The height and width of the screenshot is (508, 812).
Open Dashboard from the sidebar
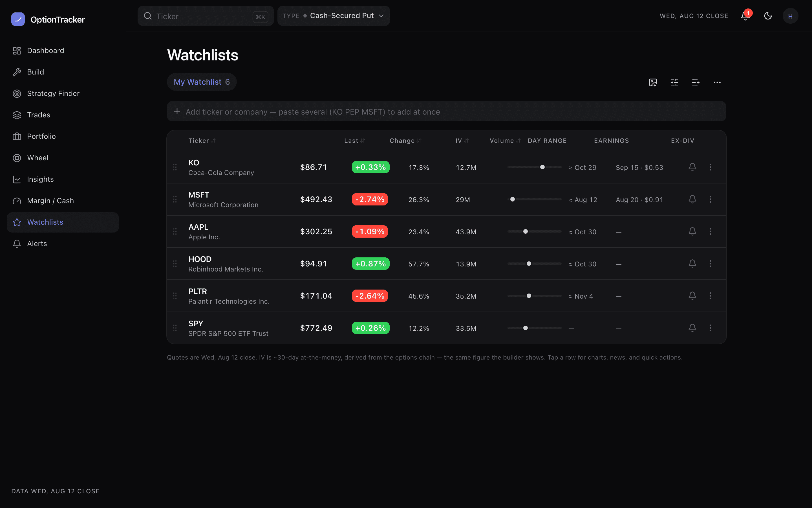[x=63, y=51]
